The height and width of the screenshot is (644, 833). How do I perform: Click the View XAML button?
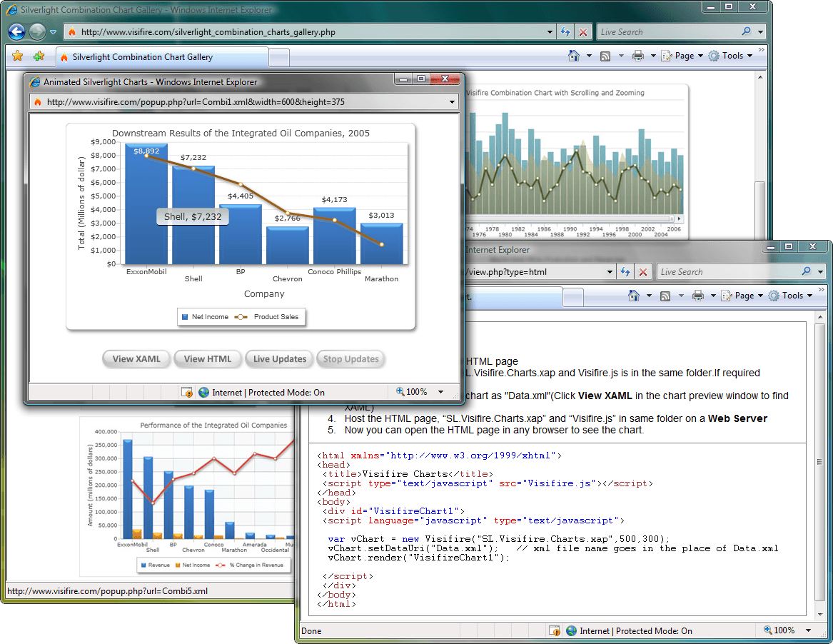[x=136, y=359]
